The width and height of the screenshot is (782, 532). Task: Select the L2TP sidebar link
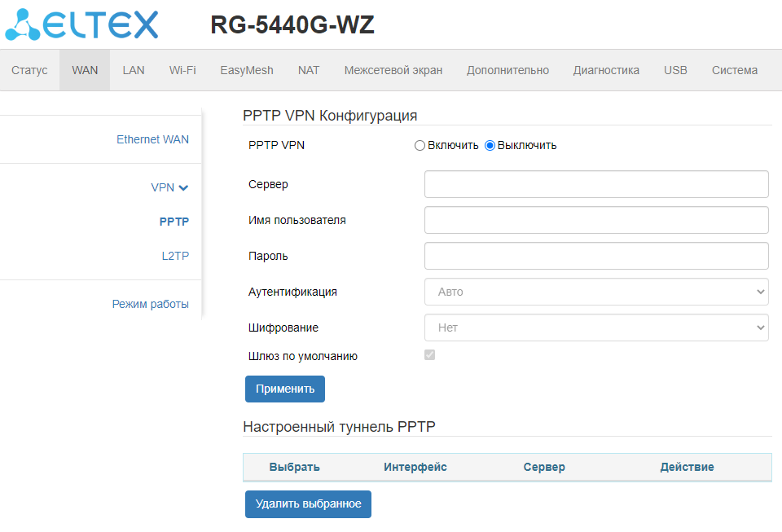pos(175,256)
